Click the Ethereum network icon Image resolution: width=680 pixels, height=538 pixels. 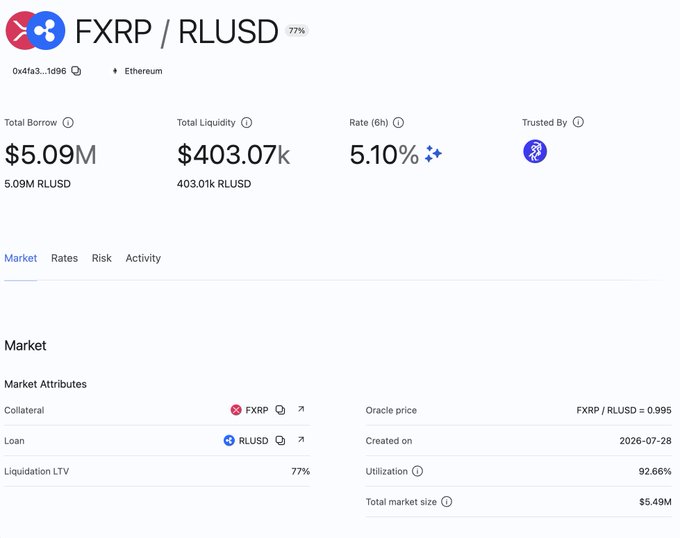point(115,71)
